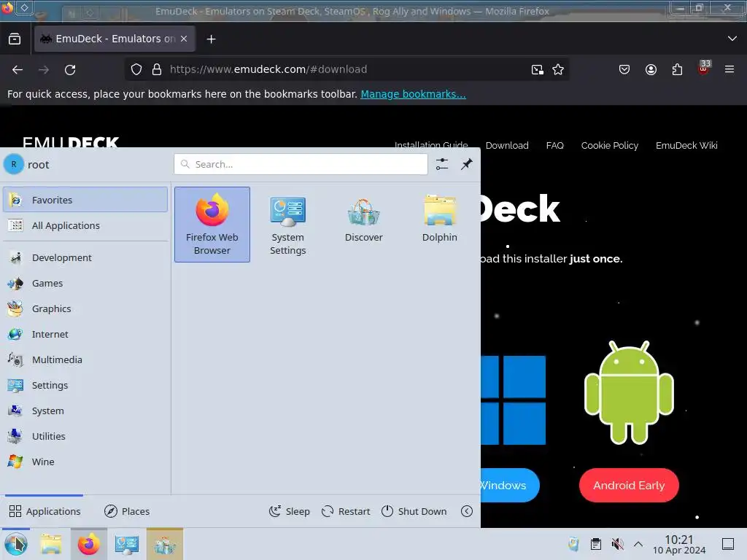Open System Settings from taskbar
The width and height of the screenshot is (747, 560).
pyautogui.click(x=127, y=544)
